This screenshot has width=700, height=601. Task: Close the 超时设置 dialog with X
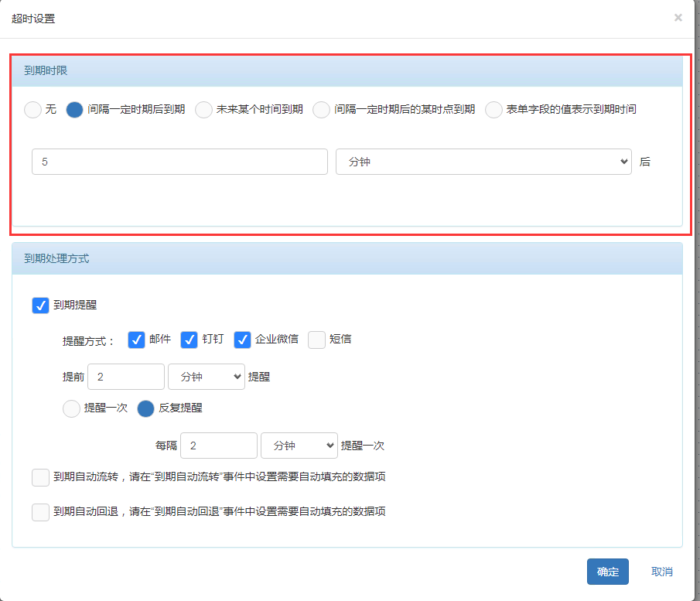click(x=678, y=17)
